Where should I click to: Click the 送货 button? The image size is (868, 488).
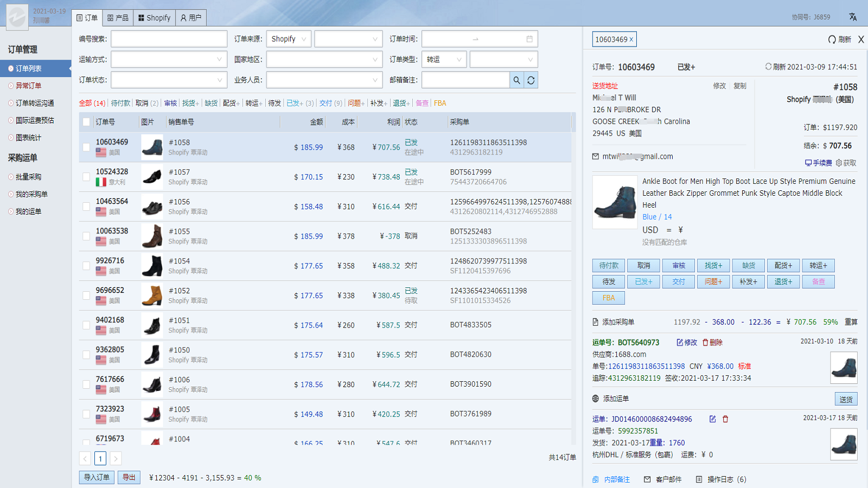tap(846, 399)
